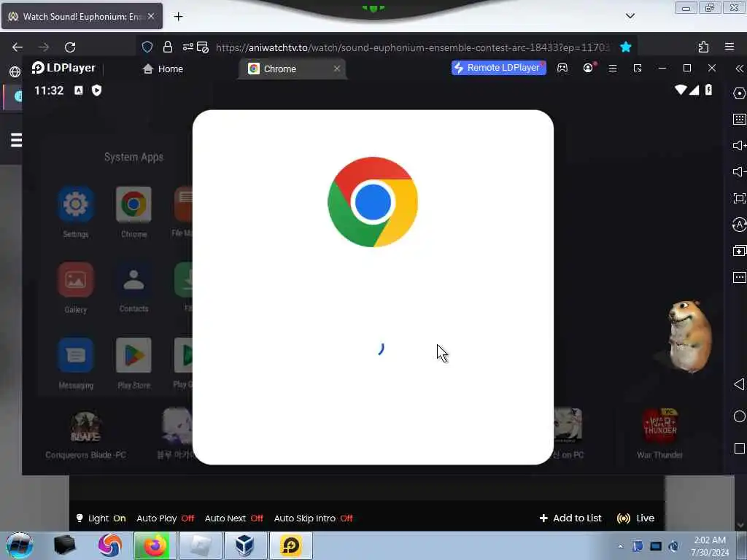Launch the Chrome app icon under System Apps

[133, 205]
